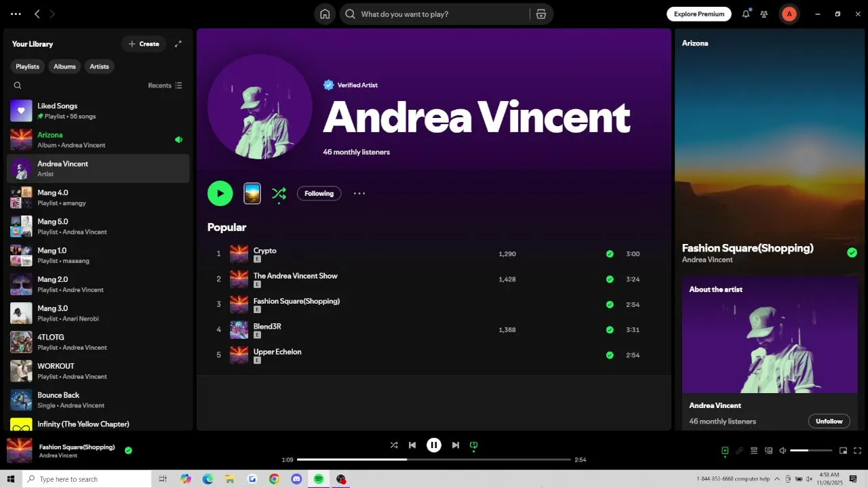Open Mang 5.0 playlist
The width and height of the screenshot is (868, 488).
click(98, 226)
